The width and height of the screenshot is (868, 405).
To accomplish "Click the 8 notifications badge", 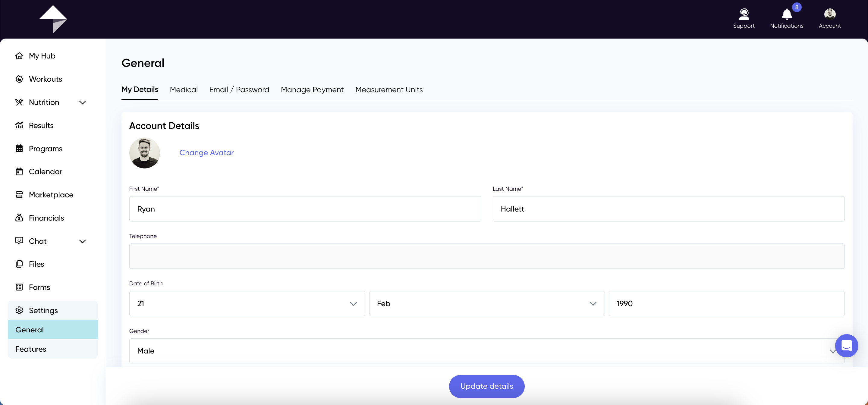I will (x=797, y=7).
